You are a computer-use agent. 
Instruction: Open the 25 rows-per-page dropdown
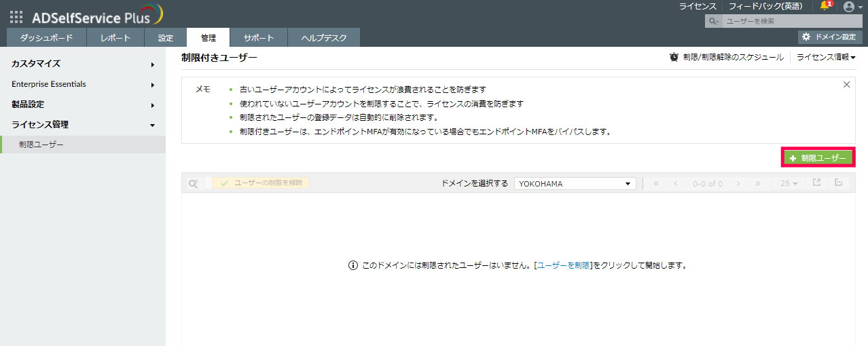789,184
